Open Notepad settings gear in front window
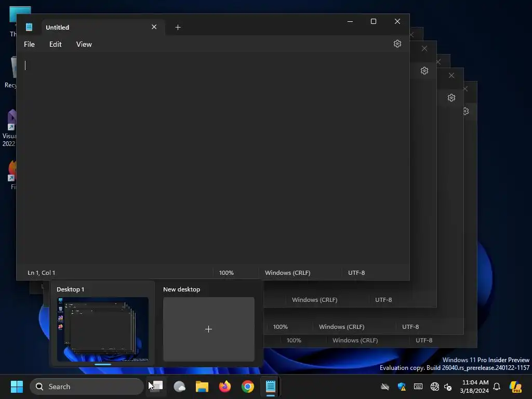Screen dimensions: 532x399 point(397,44)
